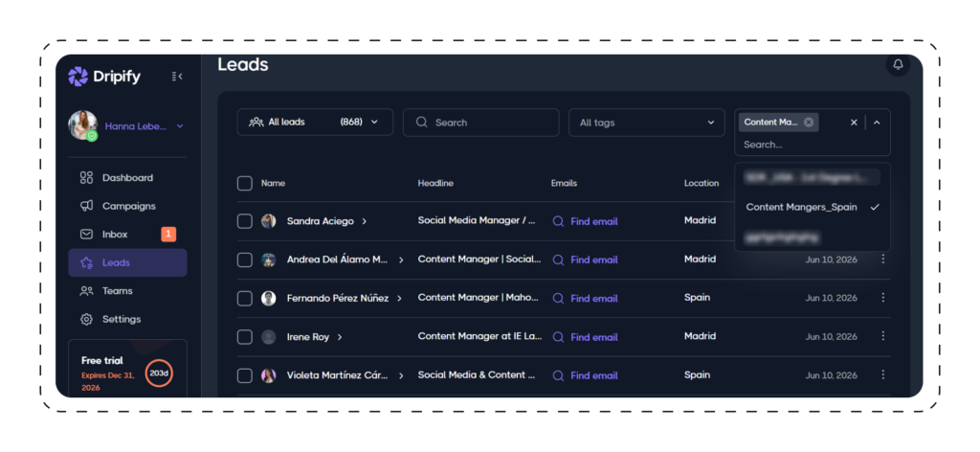
Task: Click the Free trial label
Action: [x=101, y=361]
